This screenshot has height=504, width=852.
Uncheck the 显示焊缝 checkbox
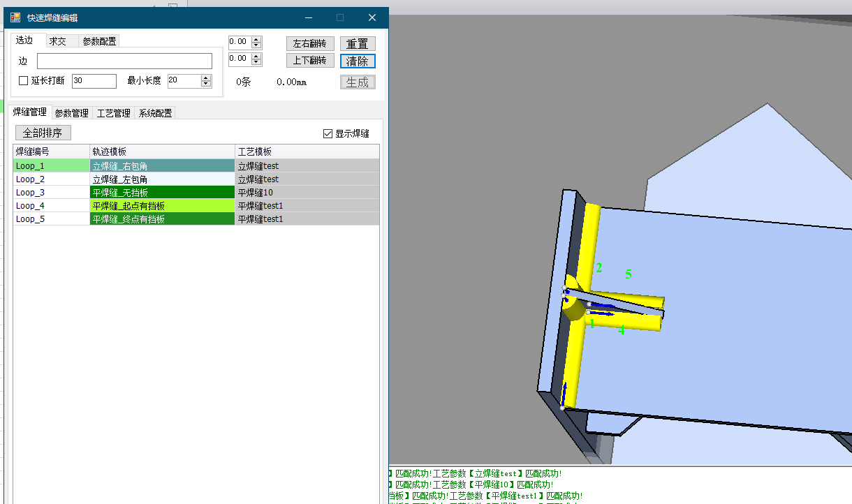(328, 134)
